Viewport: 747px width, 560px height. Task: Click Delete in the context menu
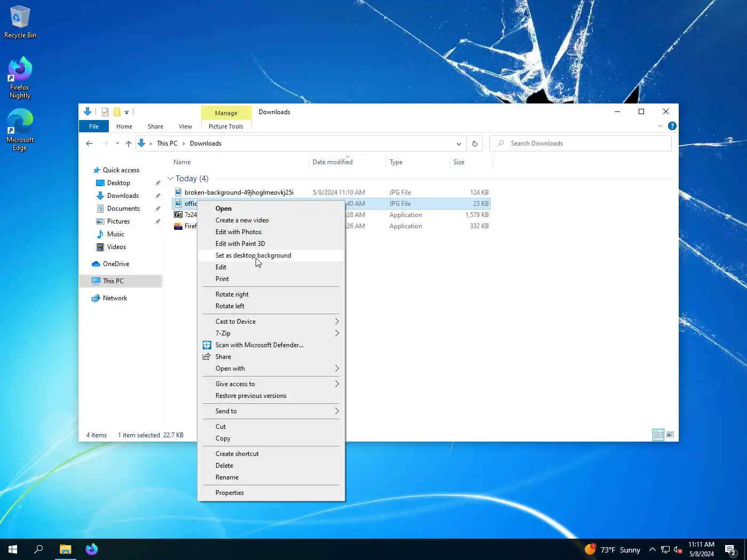coord(271,466)
